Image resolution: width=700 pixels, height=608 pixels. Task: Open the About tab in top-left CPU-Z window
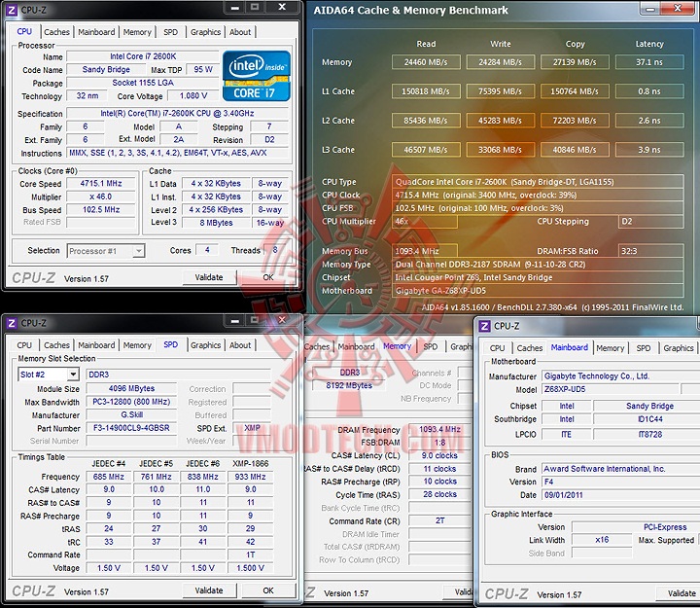pyautogui.click(x=240, y=32)
